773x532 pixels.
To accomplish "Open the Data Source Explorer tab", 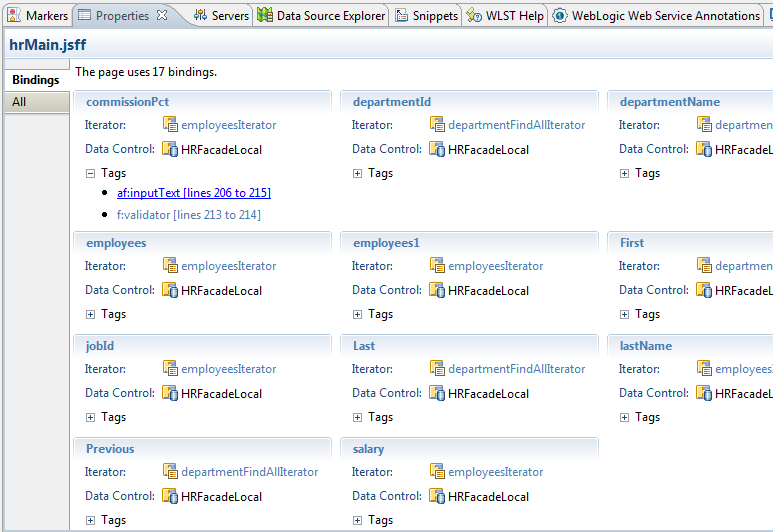I will 321,16.
